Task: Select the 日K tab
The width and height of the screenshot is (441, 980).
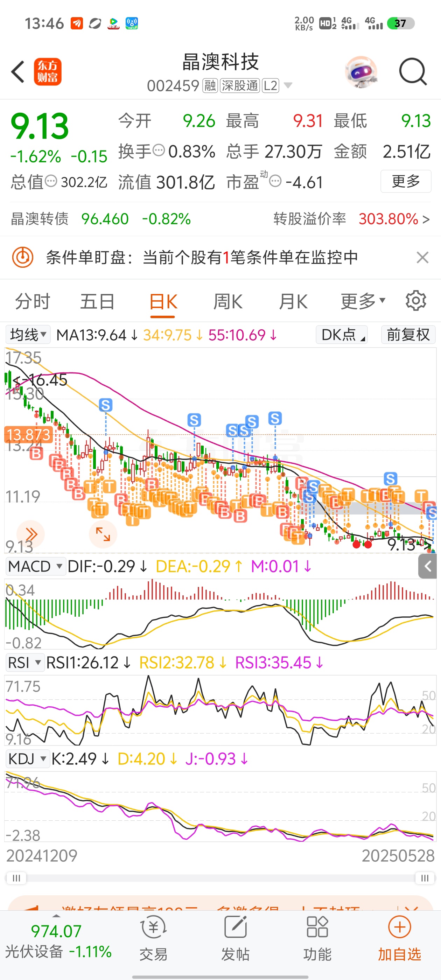Action: (x=163, y=302)
